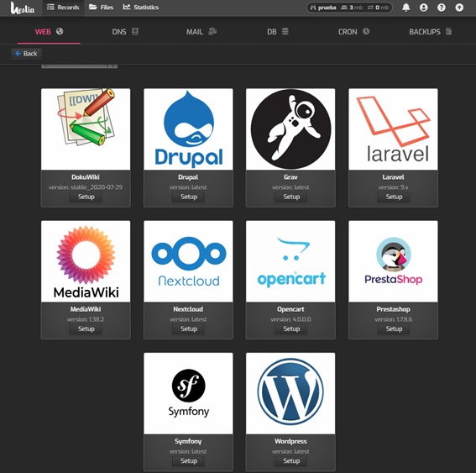Viewport: 476px width, 473px height.
Task: Click the Nextcloud logo thumbnail
Action: [188, 261]
